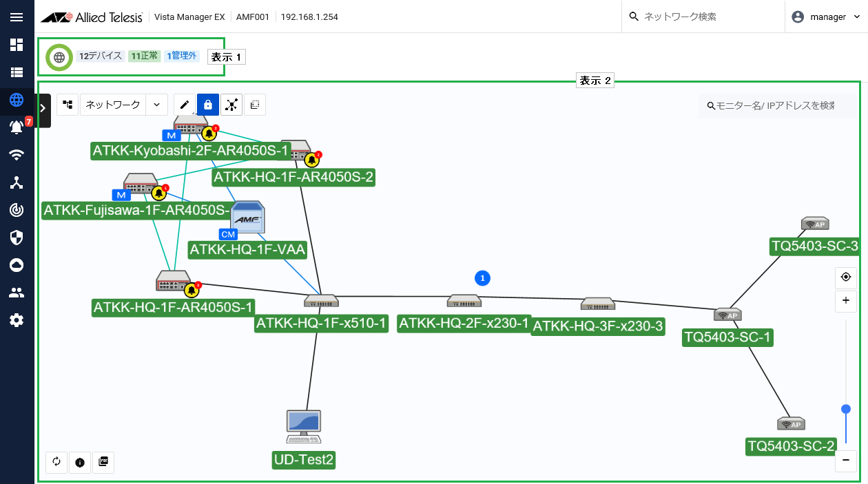Click the 11正常 status badge
The height and width of the screenshot is (484, 868).
coord(145,56)
